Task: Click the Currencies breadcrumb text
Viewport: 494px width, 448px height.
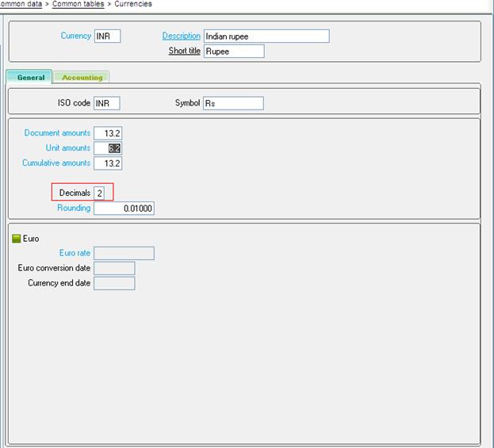Action: pyautogui.click(x=133, y=4)
